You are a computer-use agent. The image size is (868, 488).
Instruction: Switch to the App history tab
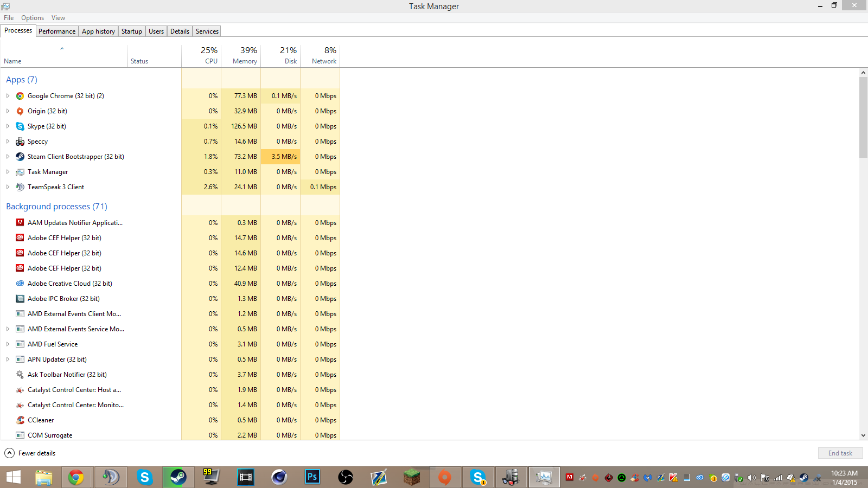click(x=98, y=31)
